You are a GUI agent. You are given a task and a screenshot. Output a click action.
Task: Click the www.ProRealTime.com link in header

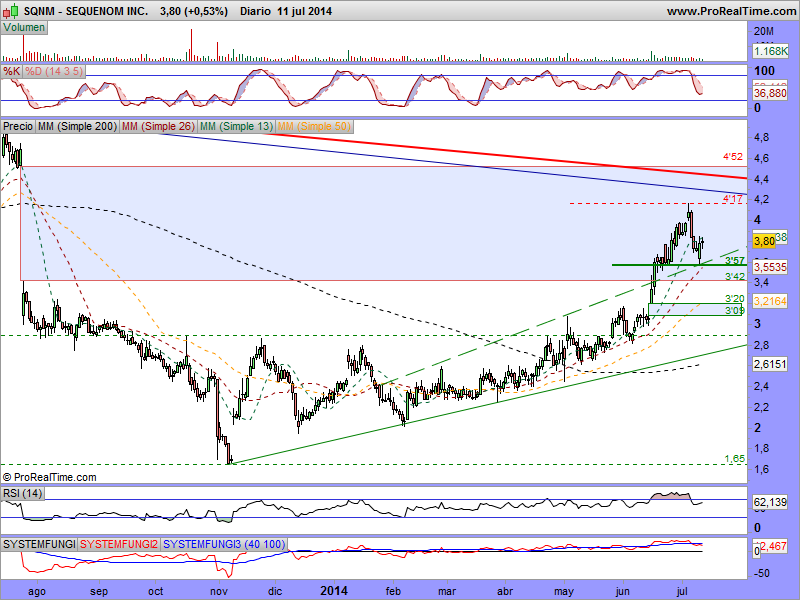(733, 11)
